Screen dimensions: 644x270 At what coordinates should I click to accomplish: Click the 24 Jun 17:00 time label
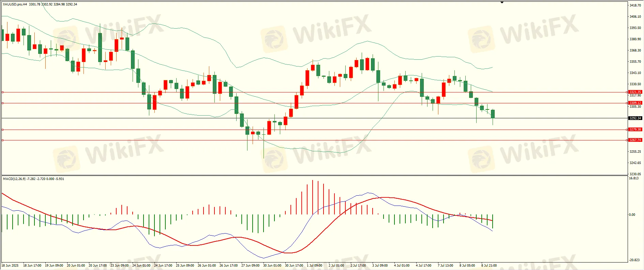[163, 266]
